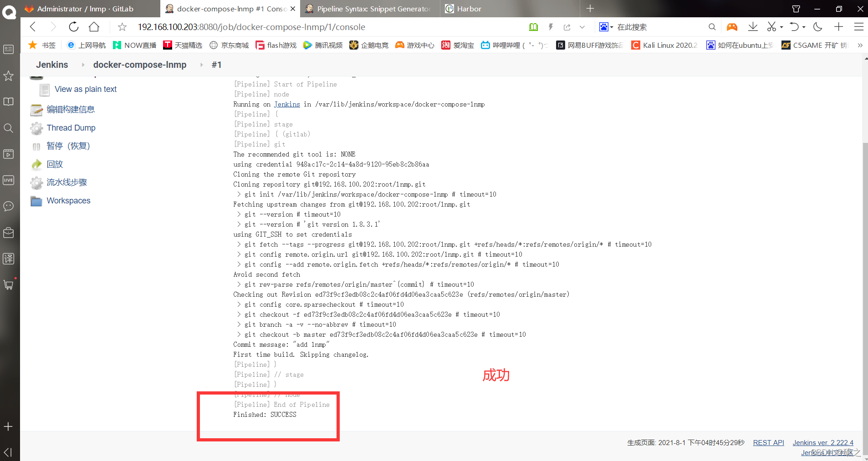This screenshot has height=461, width=868.
Task: Expand the arrow after Jenkins breadcrumb
Action: [83, 65]
